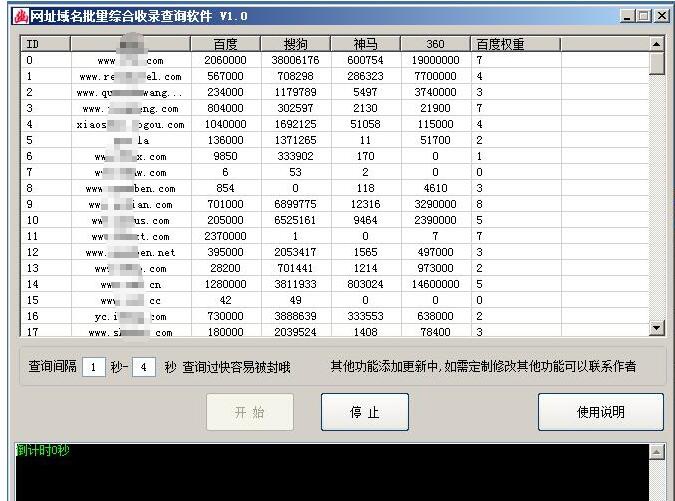The width and height of the screenshot is (675, 501).
Task: Click 360 value 19000000
Action: coord(435,60)
